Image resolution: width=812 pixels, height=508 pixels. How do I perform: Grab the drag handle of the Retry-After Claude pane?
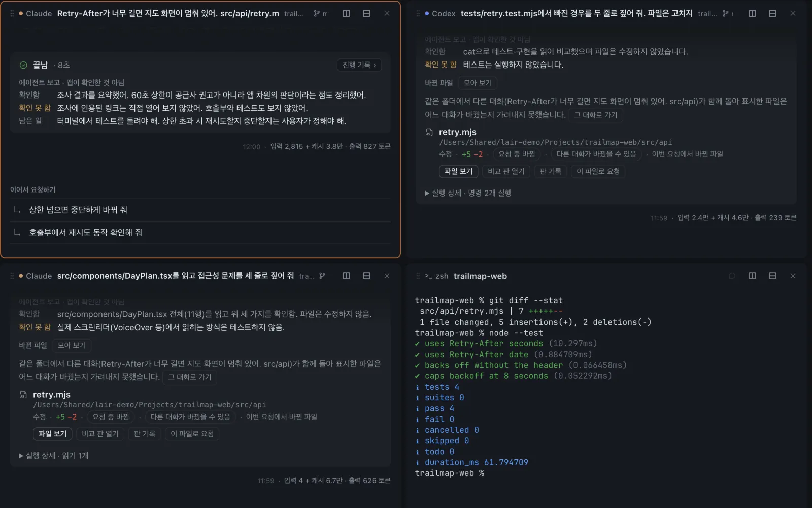point(12,14)
